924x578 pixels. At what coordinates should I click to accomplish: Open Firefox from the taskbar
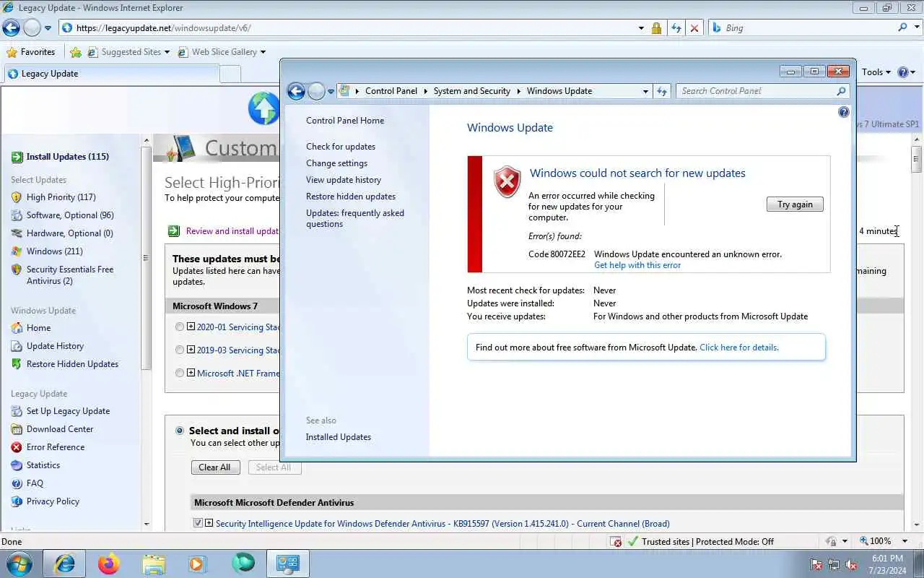[109, 564]
